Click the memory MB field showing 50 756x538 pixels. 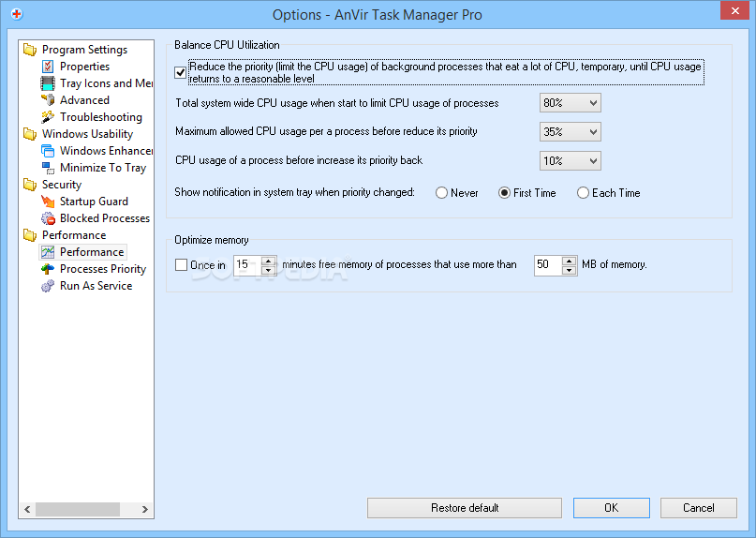click(548, 265)
